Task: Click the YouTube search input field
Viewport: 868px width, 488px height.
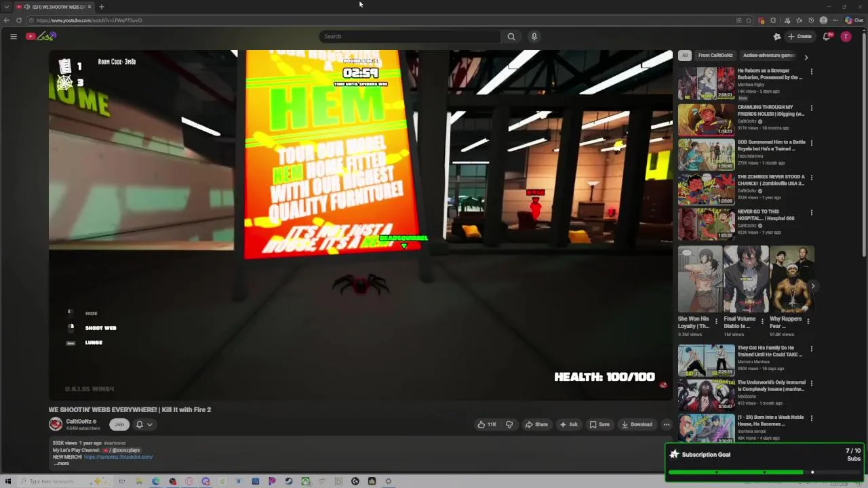Action: [x=410, y=37]
